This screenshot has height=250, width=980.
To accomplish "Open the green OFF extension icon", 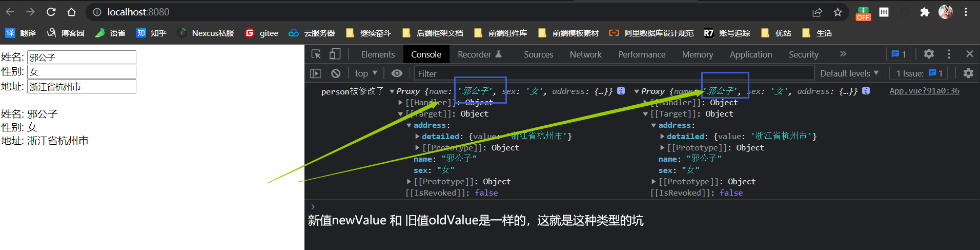I will (863, 13).
